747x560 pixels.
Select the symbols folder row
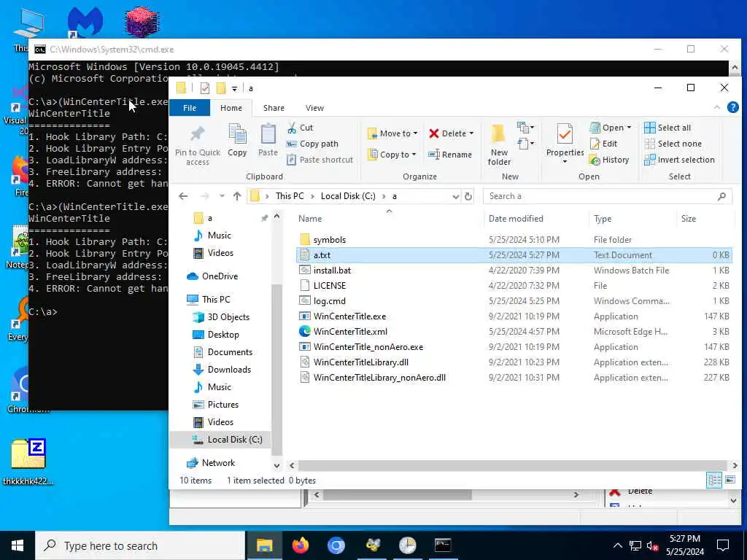pyautogui.click(x=514, y=239)
